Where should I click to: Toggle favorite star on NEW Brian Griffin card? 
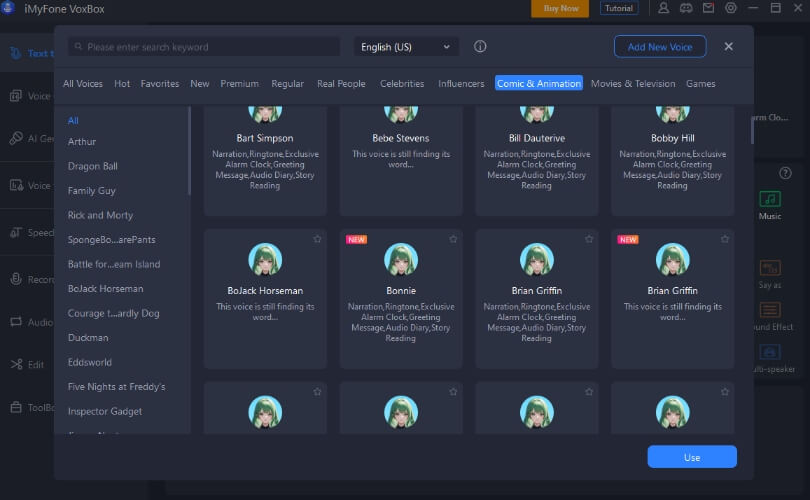(x=725, y=239)
